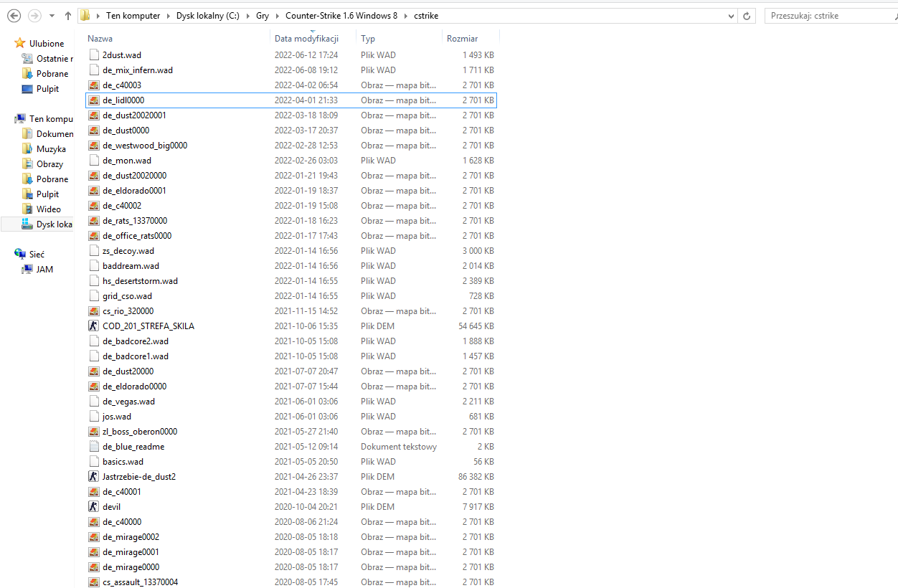Screen dimensions: 898x588
Task: Click bitmap icon of cs_rio_320000
Action: point(93,311)
